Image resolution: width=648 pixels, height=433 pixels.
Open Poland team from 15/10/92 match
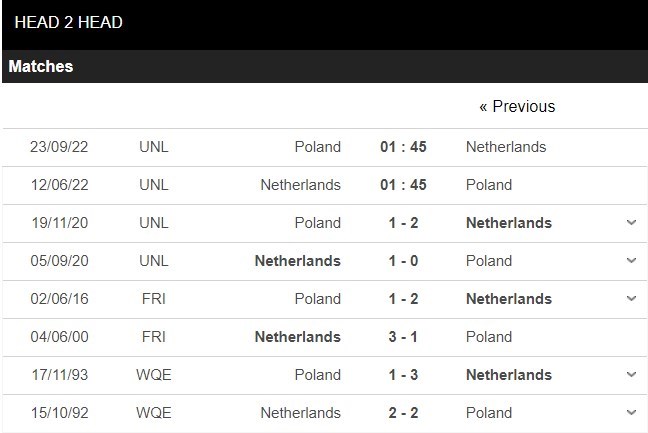tap(489, 413)
